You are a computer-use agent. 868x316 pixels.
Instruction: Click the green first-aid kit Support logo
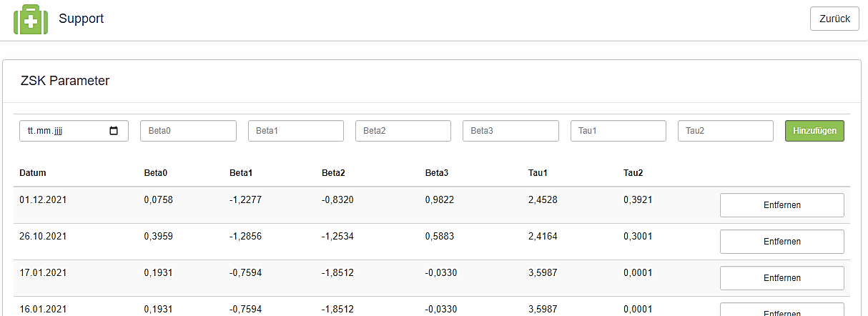coord(31,19)
